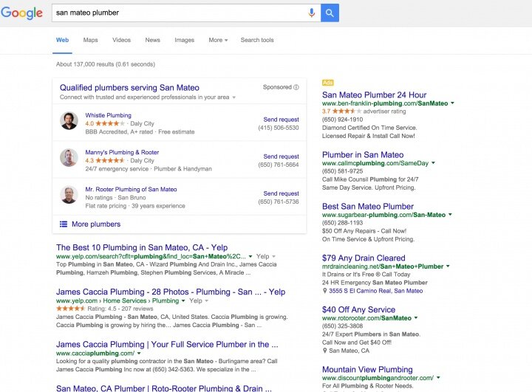Expand arrow after 'professionals in your area'
The width and height of the screenshot is (532, 392).
233,97
